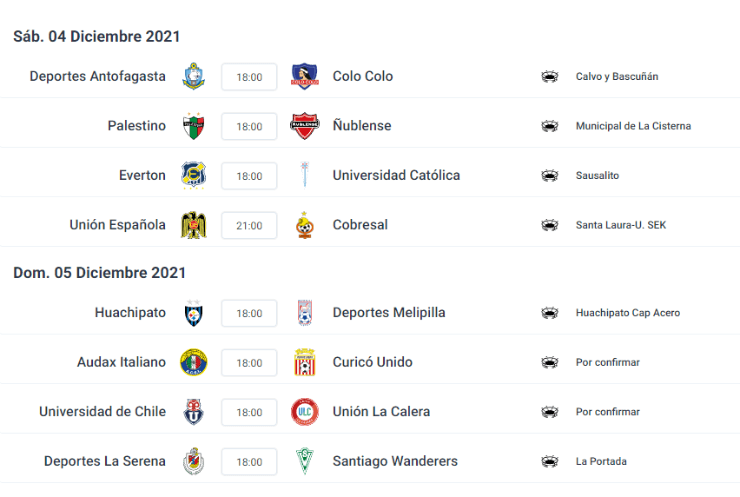This screenshot has width=740, height=497.
Task: Click the Colo Colo team crest
Action: 304,76
